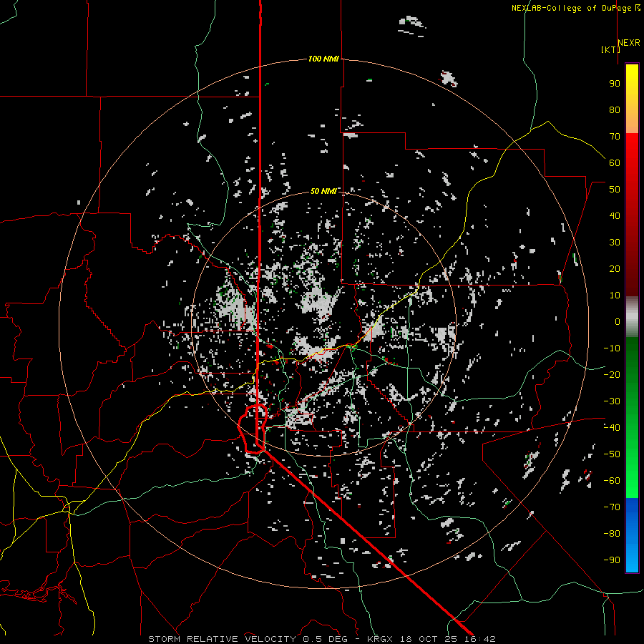
Task: Click the positive 60 scale value
Action: 615,162
